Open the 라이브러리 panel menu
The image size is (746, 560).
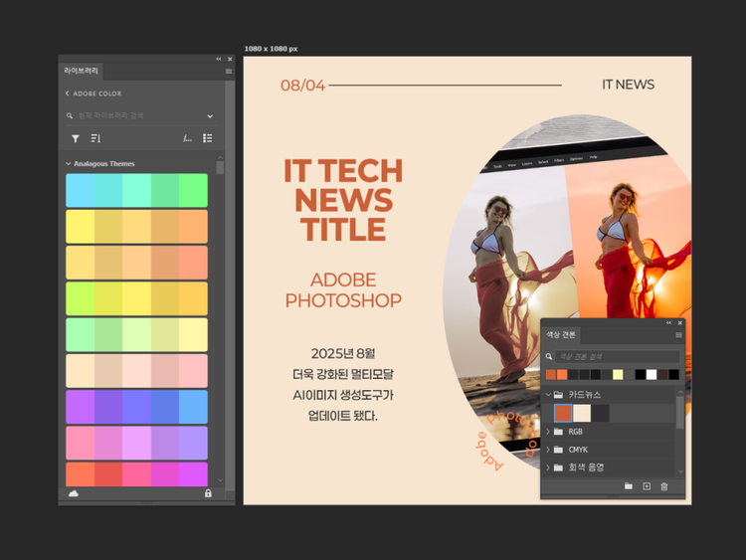[229, 72]
